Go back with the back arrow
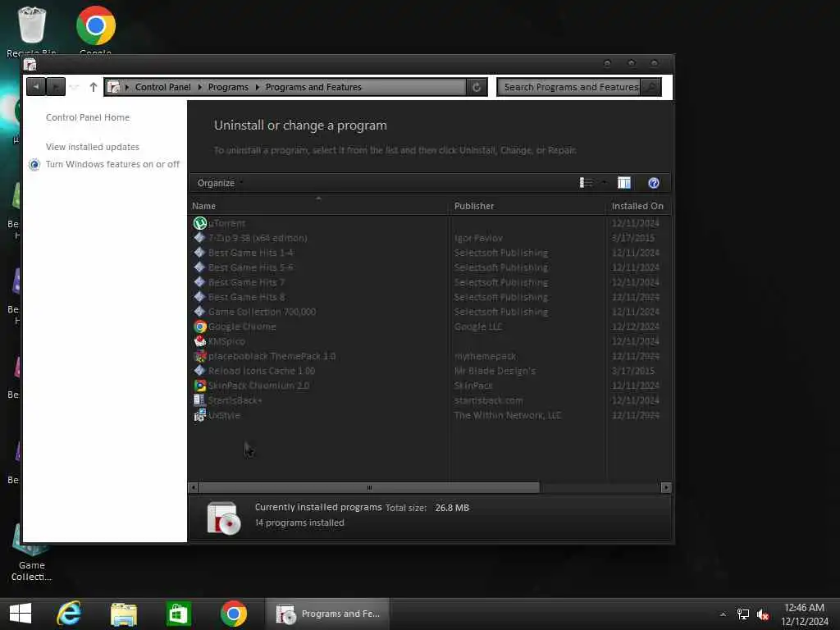The width and height of the screenshot is (840, 630). pos(36,87)
